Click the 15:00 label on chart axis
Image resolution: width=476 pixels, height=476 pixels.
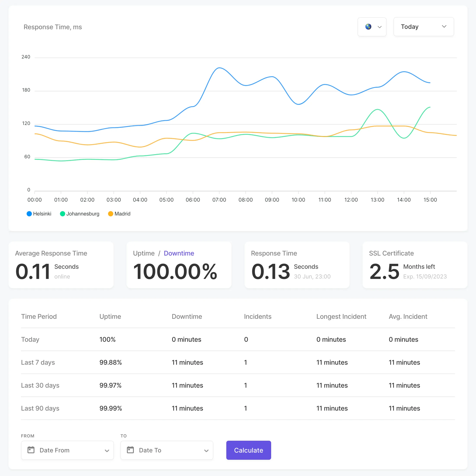[430, 200]
